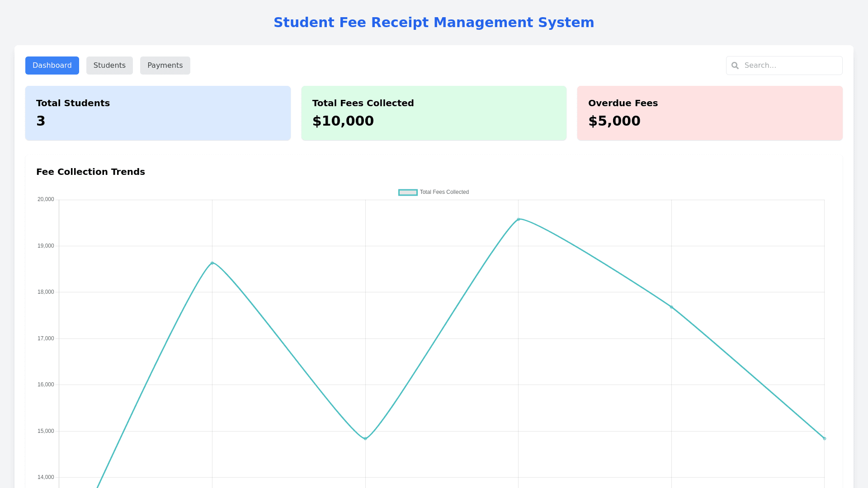
Task: Click the highest peak data point
Action: (519, 220)
